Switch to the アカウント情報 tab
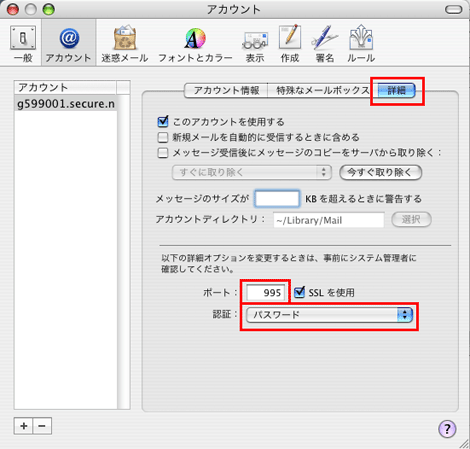This screenshot has width=470, height=449. 226,90
